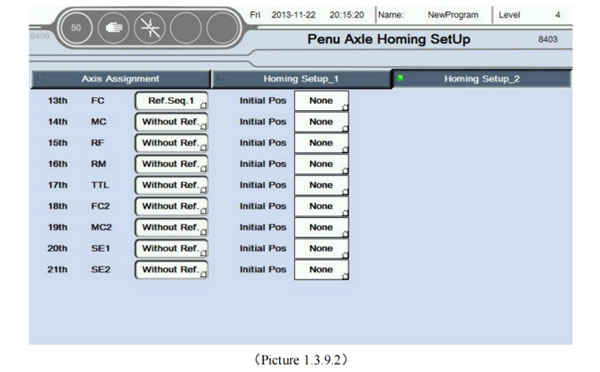This screenshot has width=600, height=372.
Task: Click the circular 50 speed indicator icon
Action: pyautogui.click(x=76, y=28)
